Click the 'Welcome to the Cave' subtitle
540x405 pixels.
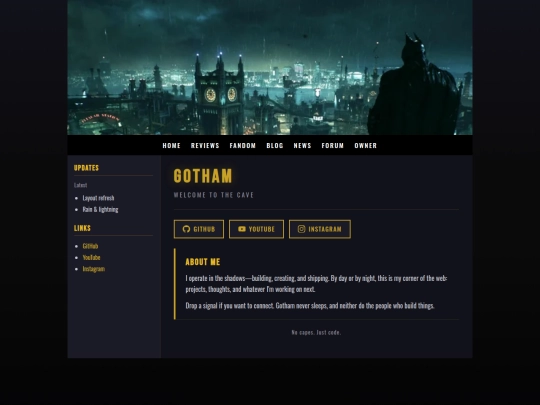(x=214, y=195)
